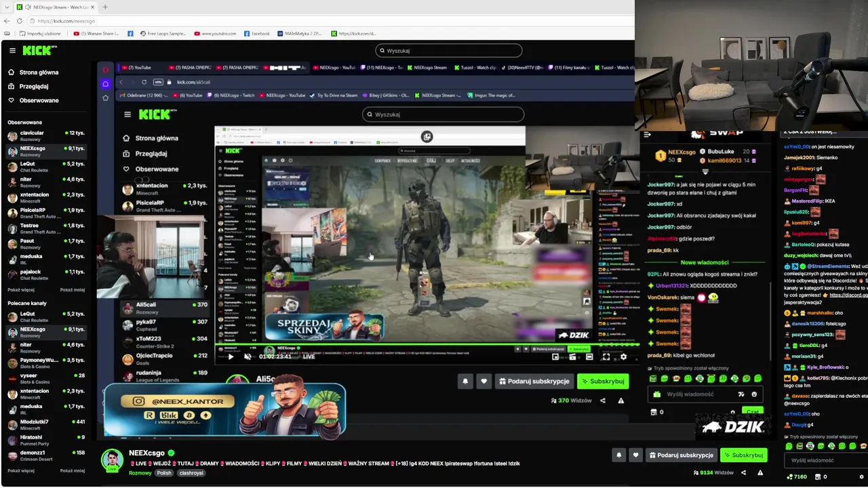Toggle mute on nested stream player
The width and height of the screenshot is (868, 488).
pos(248,357)
